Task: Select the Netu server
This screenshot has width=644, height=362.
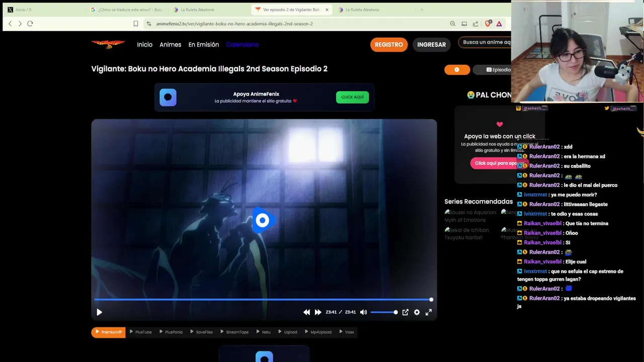Action: (x=263, y=332)
